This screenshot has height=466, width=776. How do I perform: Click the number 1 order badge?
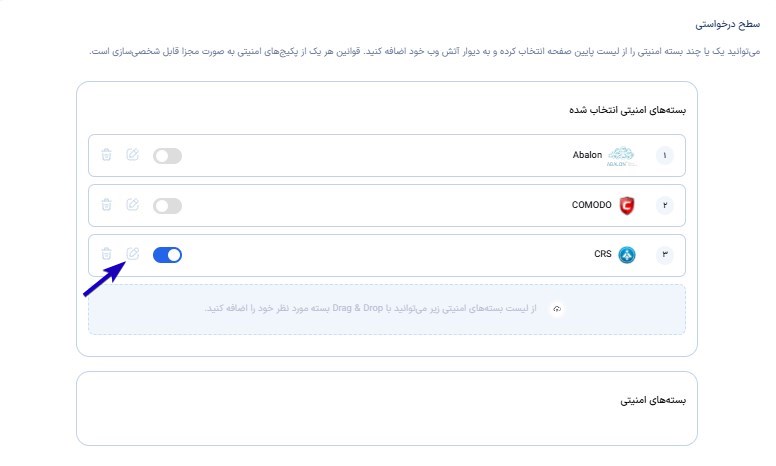pos(665,156)
